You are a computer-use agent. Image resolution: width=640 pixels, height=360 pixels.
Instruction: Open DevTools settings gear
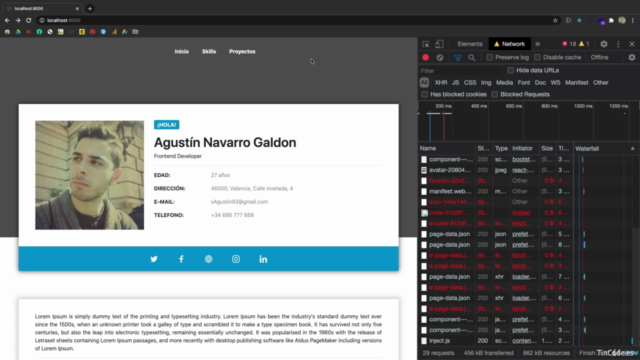[604, 44]
